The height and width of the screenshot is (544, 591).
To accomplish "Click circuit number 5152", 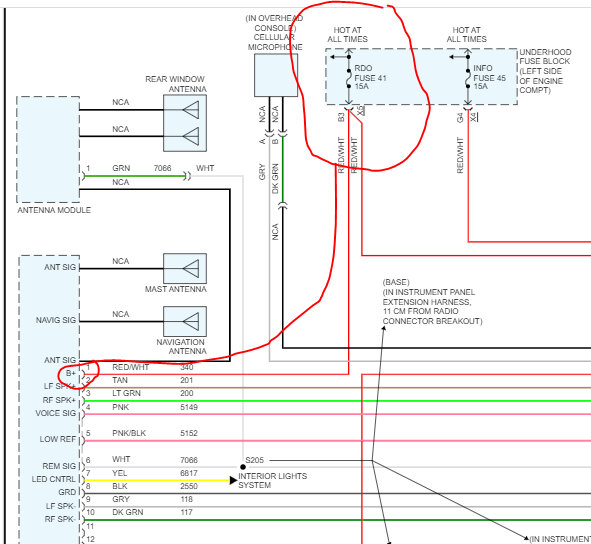I will click(189, 433).
